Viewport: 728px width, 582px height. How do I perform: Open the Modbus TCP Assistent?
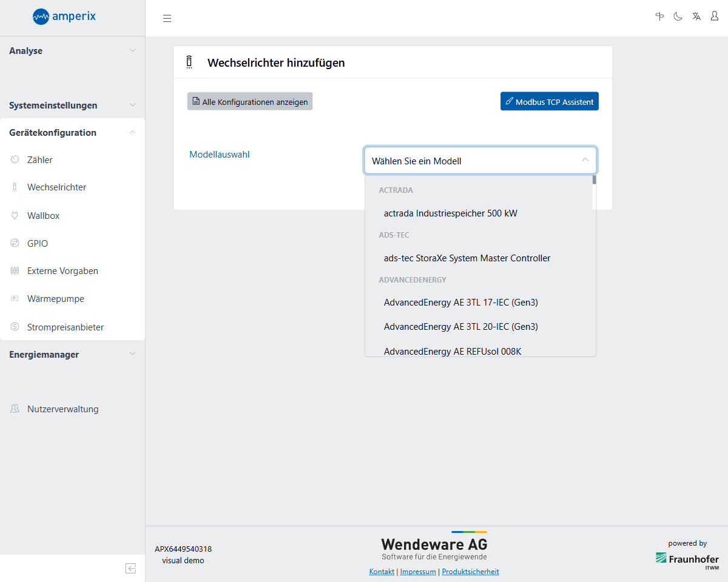pos(549,102)
